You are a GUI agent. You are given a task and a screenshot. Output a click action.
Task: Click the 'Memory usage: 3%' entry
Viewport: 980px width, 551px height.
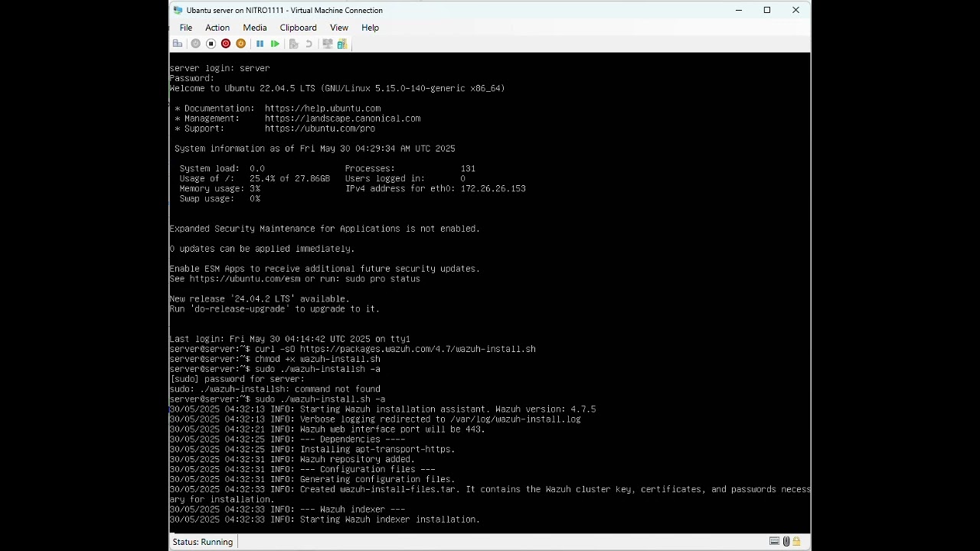220,188
